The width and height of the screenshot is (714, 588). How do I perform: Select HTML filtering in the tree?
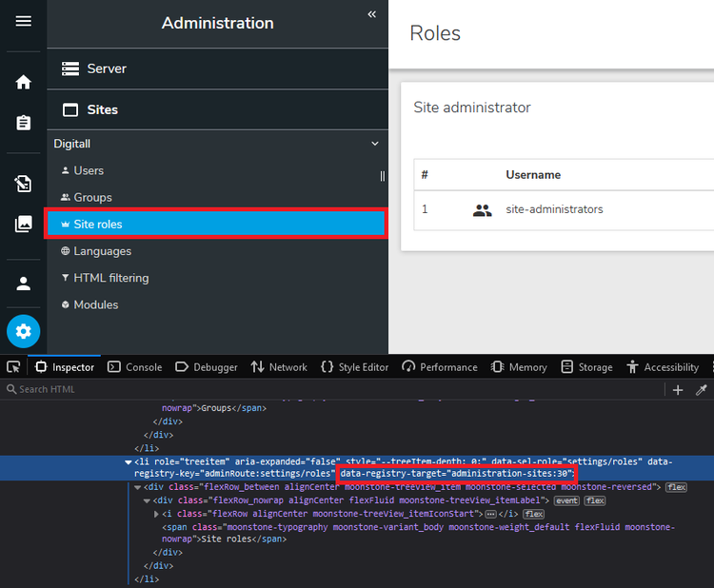216,278
